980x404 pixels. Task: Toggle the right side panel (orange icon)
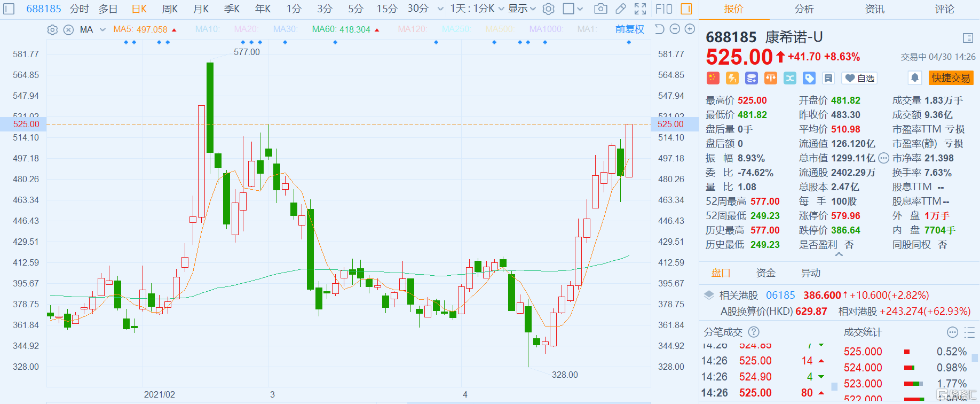point(686,9)
